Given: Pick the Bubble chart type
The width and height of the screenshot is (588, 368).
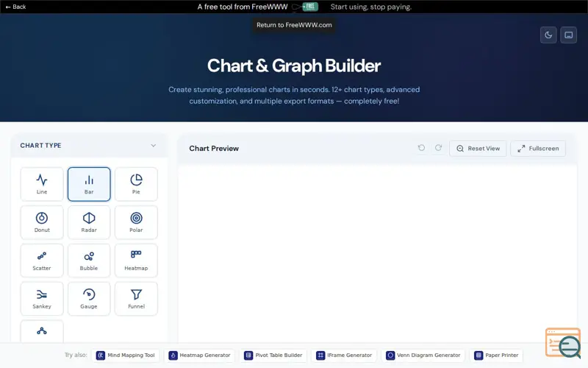Looking at the screenshot, I should tap(89, 261).
